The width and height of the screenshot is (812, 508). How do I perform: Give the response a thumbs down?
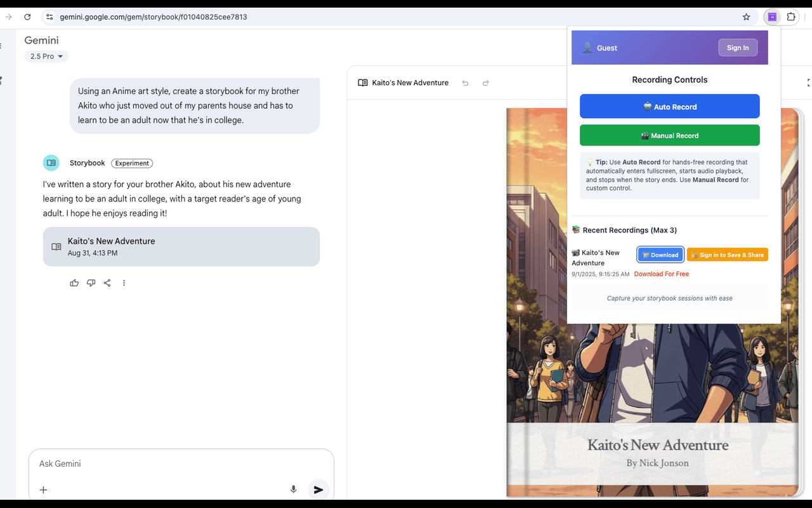pos(91,283)
